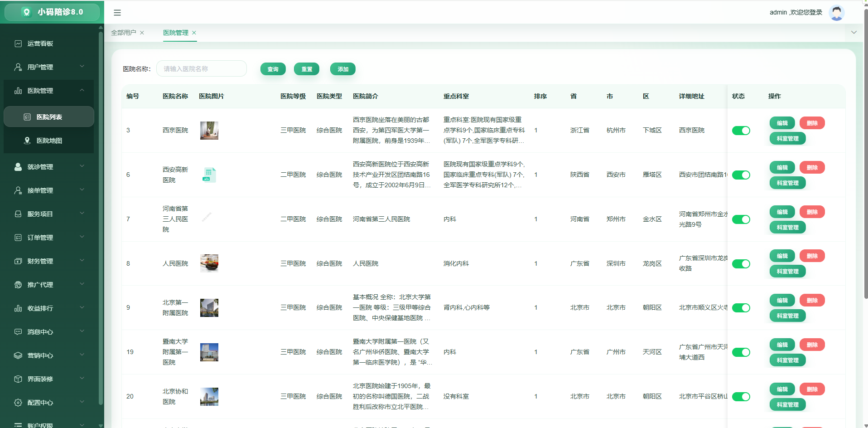The height and width of the screenshot is (428, 868).
Task: Click the 医院地图 location pin icon
Action: coord(27,141)
